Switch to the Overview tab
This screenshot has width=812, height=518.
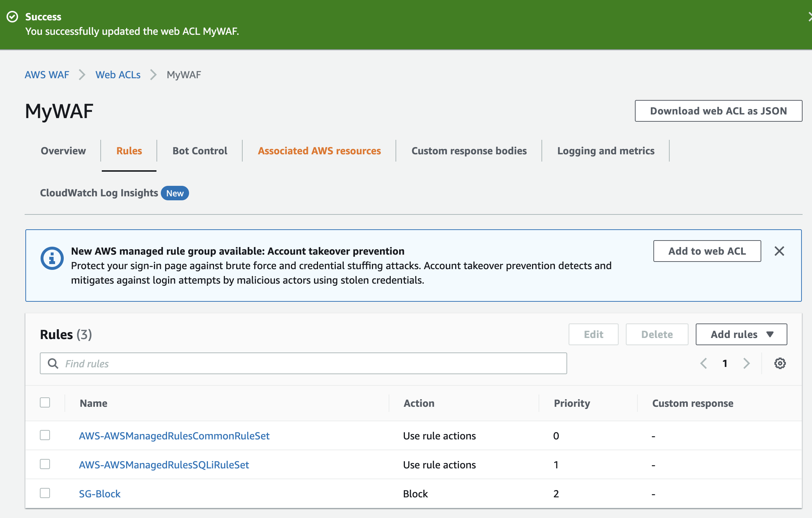point(63,151)
